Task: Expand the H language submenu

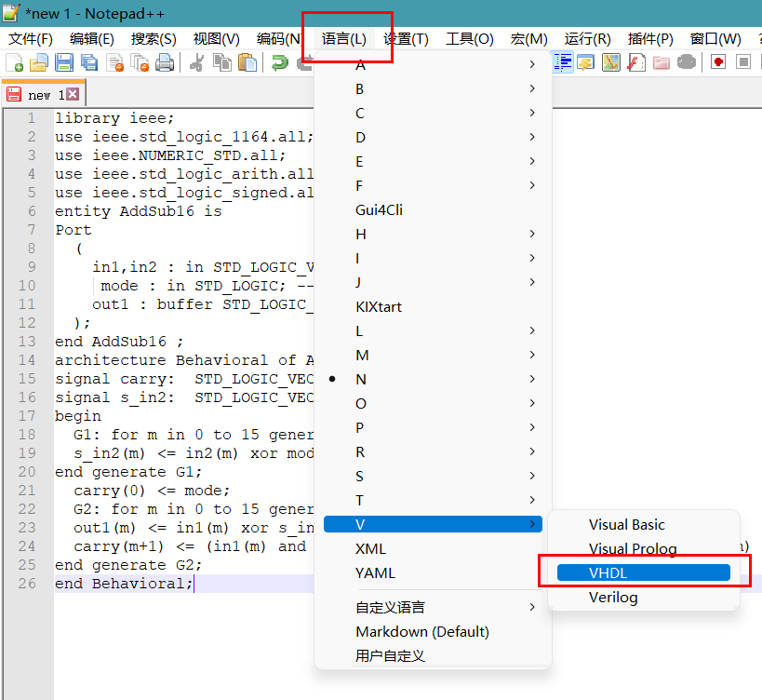Action: click(x=433, y=235)
